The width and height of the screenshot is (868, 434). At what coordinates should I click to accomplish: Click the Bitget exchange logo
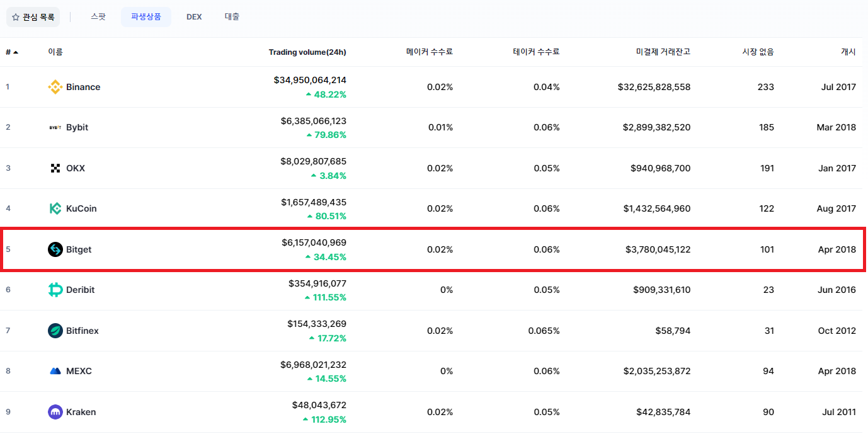click(55, 249)
